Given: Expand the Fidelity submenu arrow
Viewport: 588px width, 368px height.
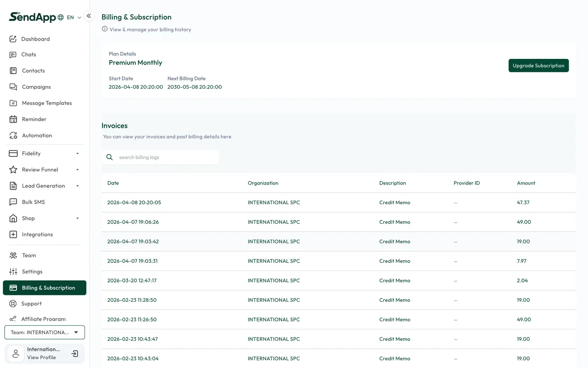Looking at the screenshot, I should (x=77, y=154).
